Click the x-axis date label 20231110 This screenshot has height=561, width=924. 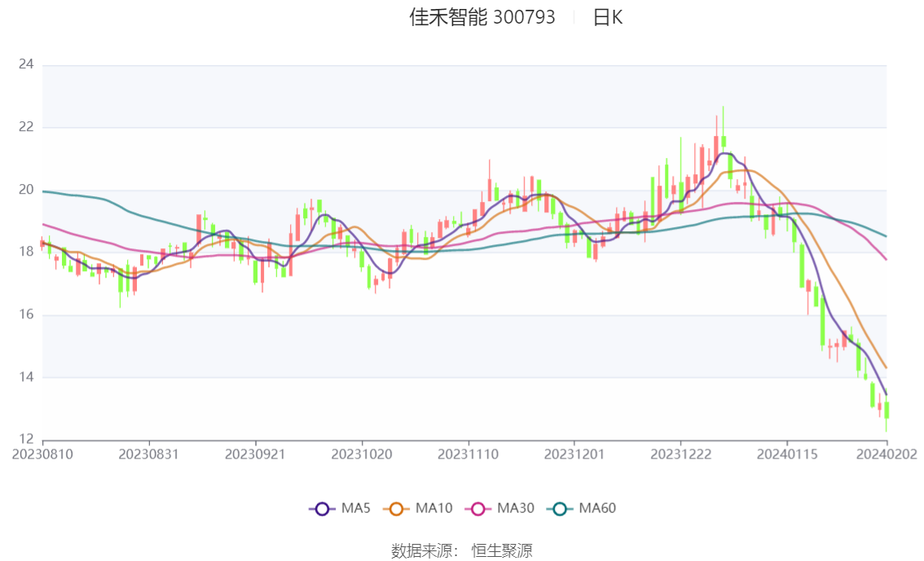pyautogui.click(x=468, y=454)
